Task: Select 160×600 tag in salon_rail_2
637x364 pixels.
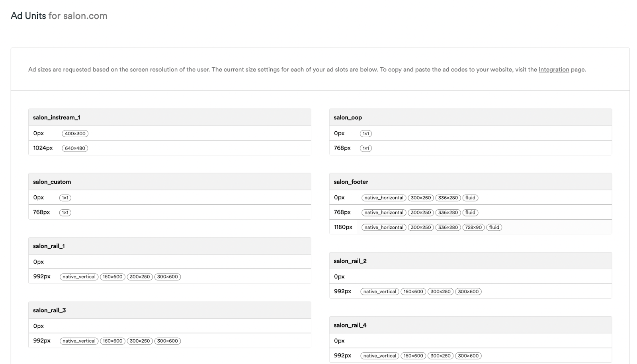Action: [x=413, y=292]
